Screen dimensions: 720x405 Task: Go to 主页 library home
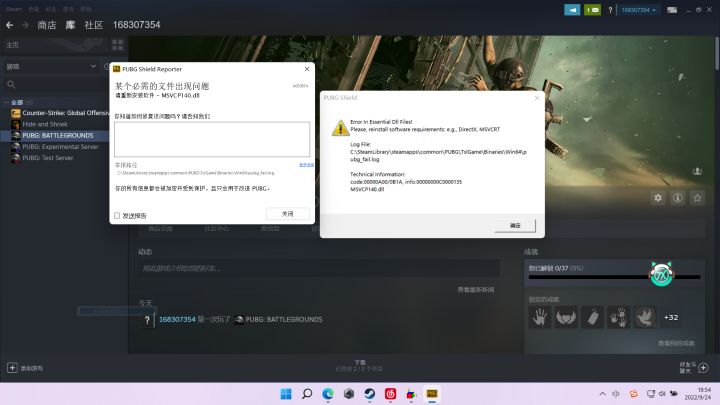coord(12,45)
